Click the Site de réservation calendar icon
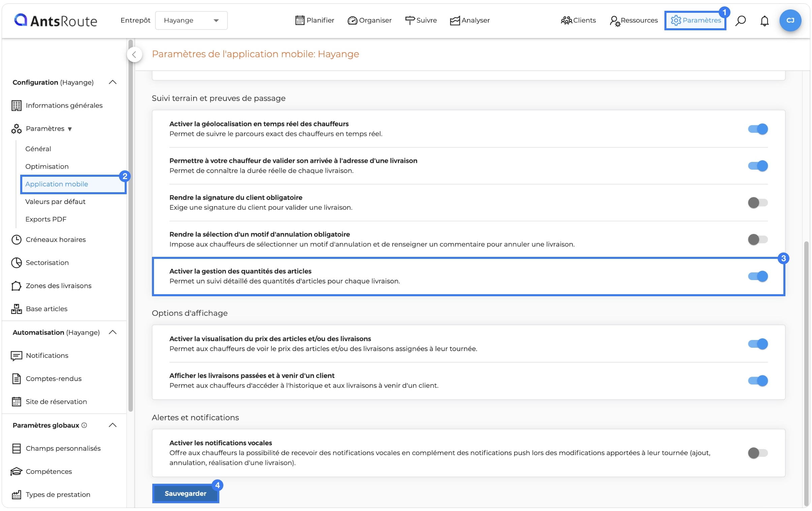This screenshot has width=812, height=511. coord(16,402)
